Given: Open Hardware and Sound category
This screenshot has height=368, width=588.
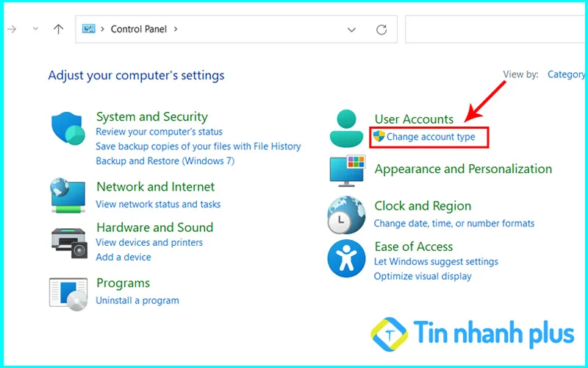Looking at the screenshot, I should click(x=155, y=227).
